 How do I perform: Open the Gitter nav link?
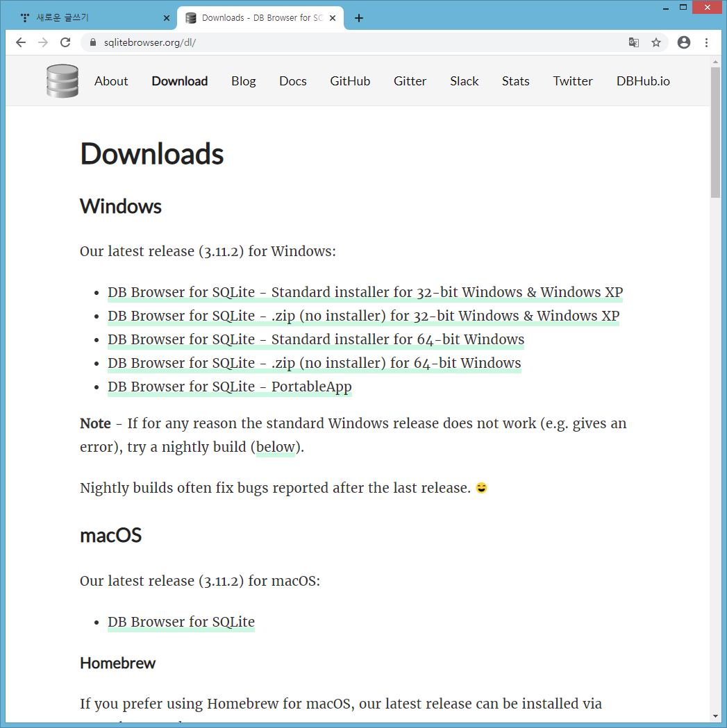tap(410, 81)
